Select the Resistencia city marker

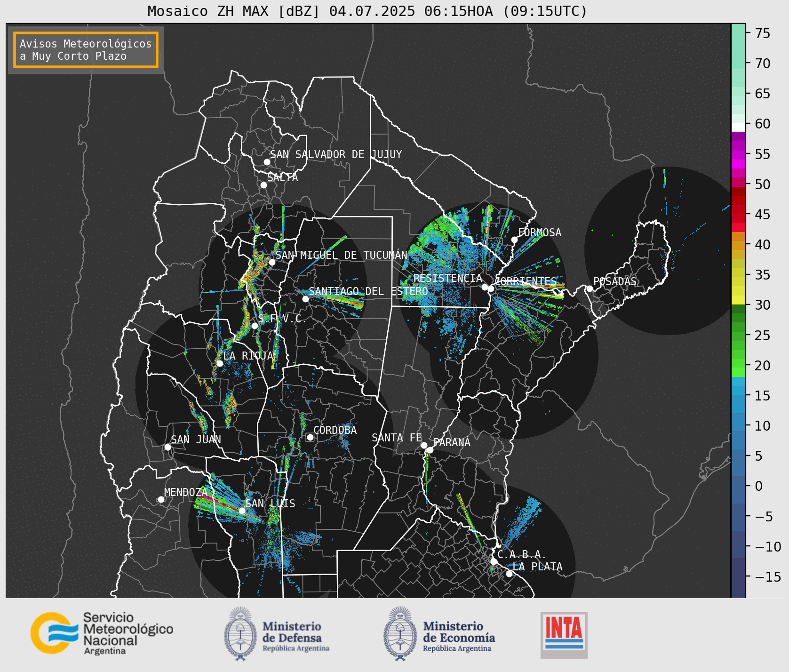tap(485, 287)
